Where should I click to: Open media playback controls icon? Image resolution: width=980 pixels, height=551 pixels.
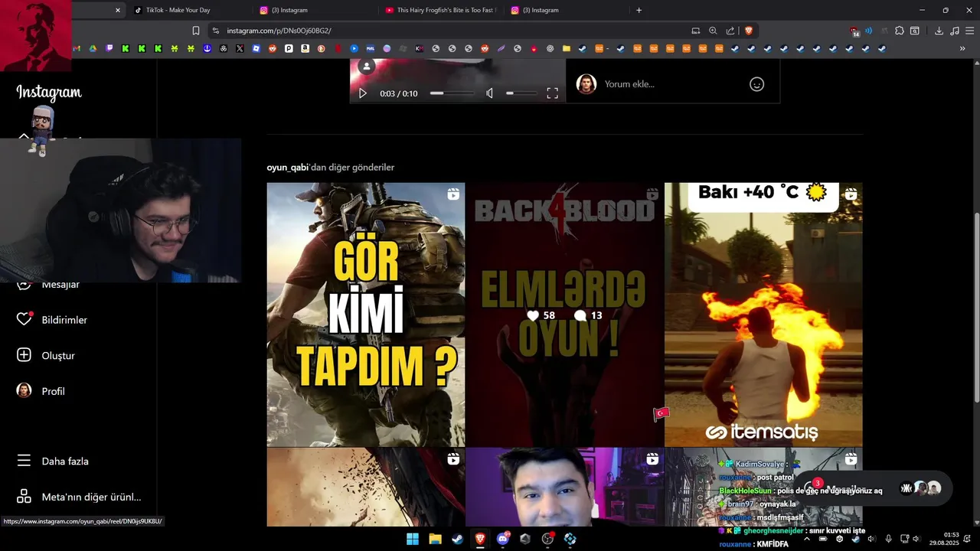(954, 31)
